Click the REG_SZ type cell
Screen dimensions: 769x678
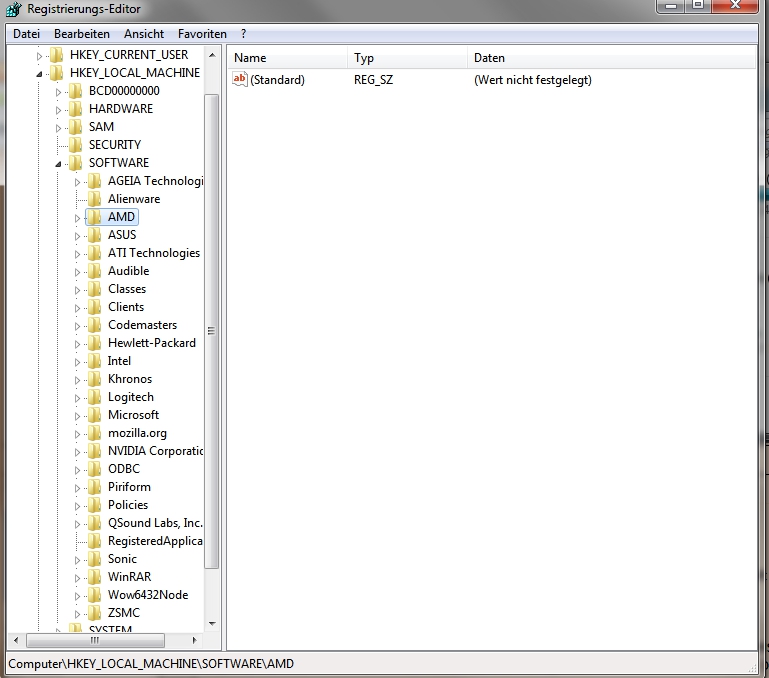(x=373, y=79)
